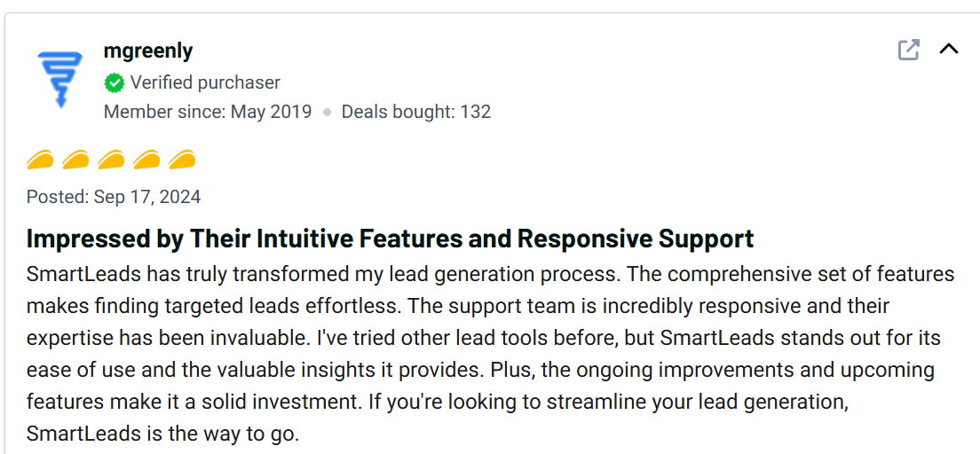Click Deals bought: 132 text
Image resolution: width=980 pixels, height=454 pixels.
[x=415, y=112]
